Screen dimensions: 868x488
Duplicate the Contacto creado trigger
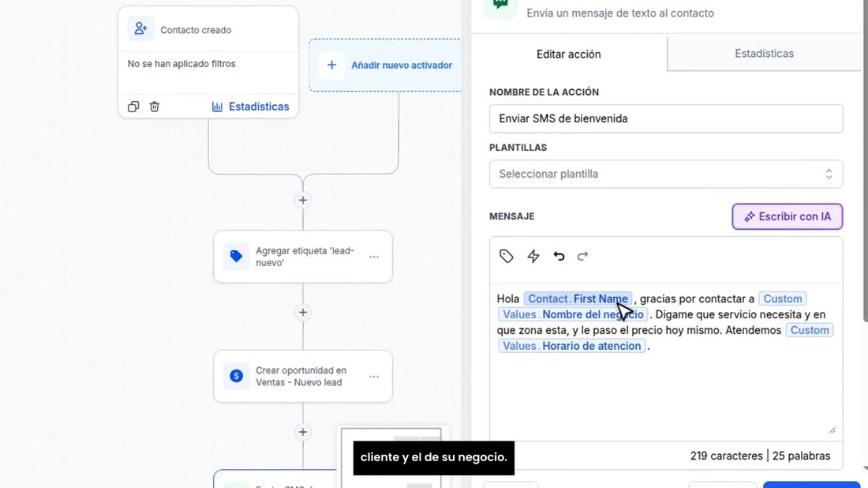pyautogui.click(x=133, y=107)
